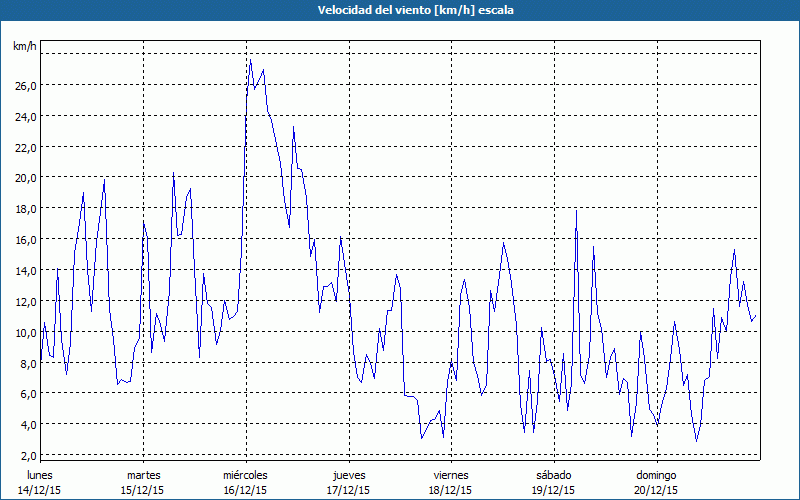Select the 20,0 y-axis label

pos(25,178)
